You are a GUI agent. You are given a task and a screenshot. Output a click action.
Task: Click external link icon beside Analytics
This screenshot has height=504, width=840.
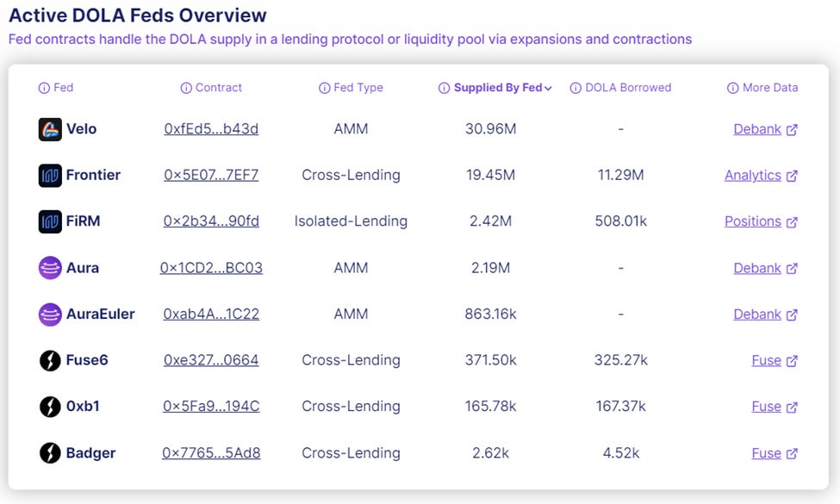[x=792, y=176]
